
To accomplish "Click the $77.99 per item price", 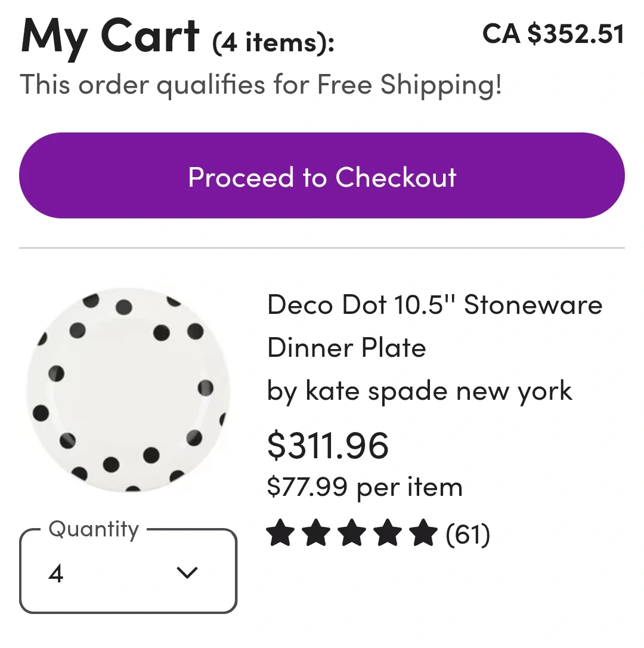I will pyautogui.click(x=364, y=487).
